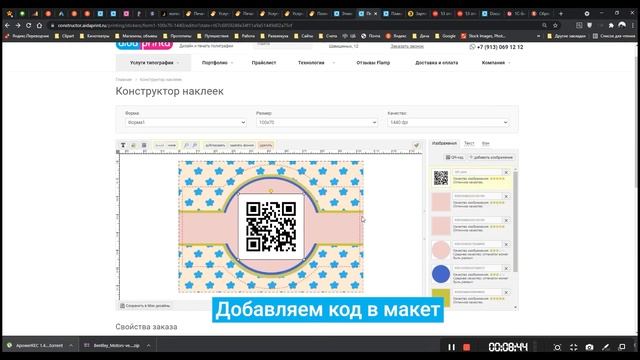640x360 pixels.
Task: Switch to the Текст tab
Action: tap(469, 143)
